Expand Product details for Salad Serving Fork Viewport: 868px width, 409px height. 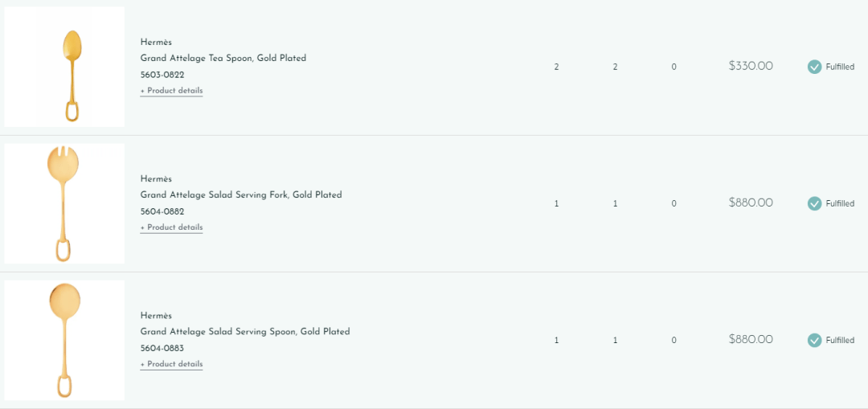point(171,227)
